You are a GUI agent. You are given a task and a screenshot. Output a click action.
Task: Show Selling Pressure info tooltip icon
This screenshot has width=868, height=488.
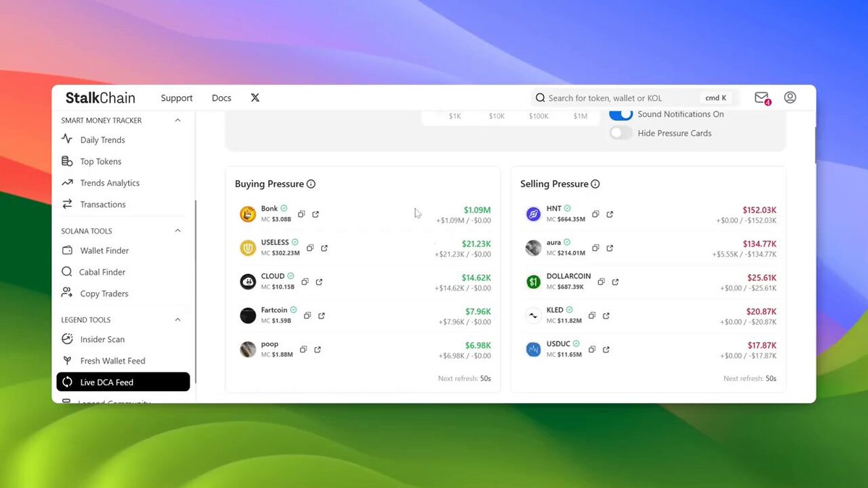coord(595,184)
